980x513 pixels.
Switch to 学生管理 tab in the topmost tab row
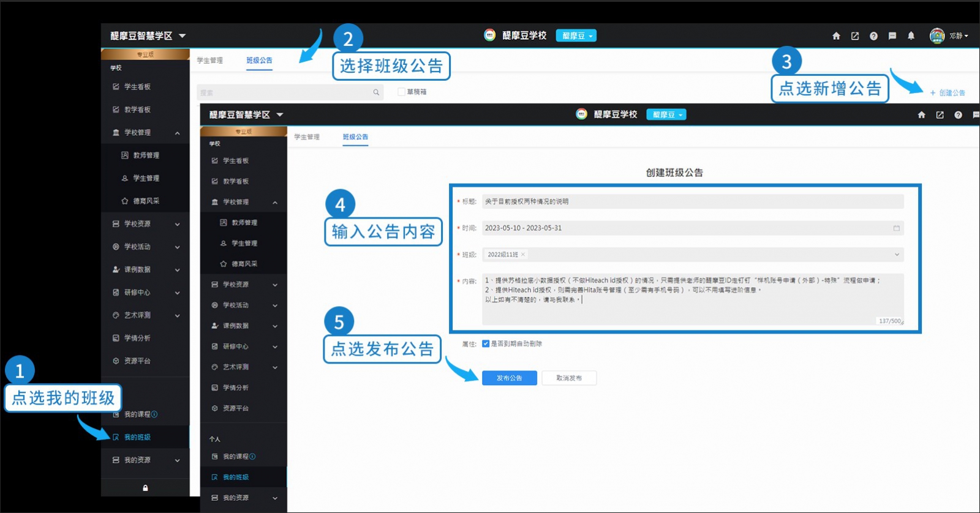click(210, 61)
